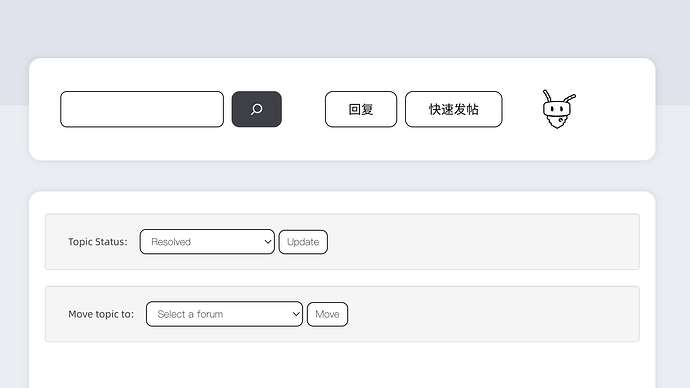Click the 回复 characters inside reply button
The image size is (690, 388).
[x=361, y=109]
